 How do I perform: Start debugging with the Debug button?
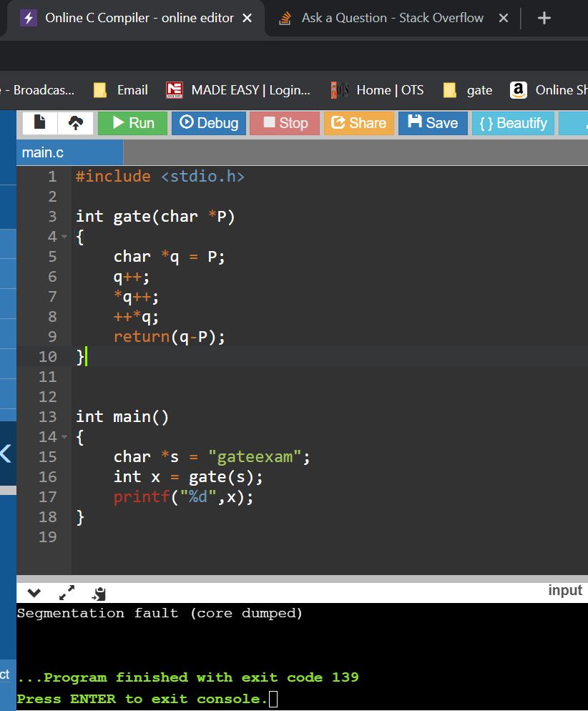point(208,122)
